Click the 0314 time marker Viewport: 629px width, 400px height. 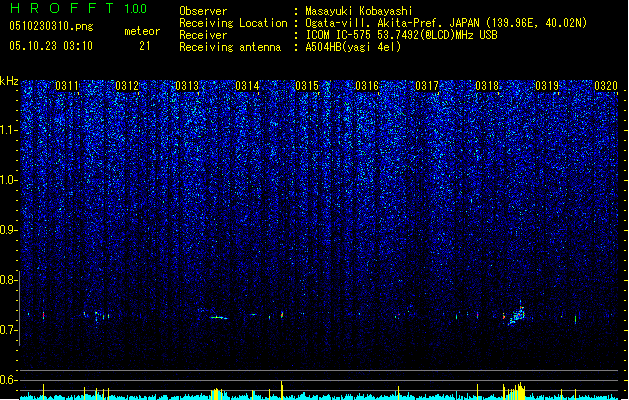click(x=247, y=86)
